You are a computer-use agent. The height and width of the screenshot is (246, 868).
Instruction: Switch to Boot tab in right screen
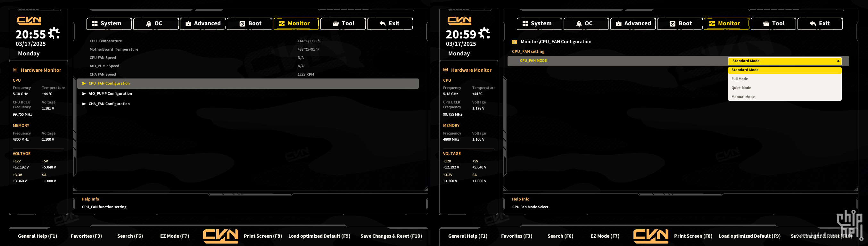coord(680,24)
